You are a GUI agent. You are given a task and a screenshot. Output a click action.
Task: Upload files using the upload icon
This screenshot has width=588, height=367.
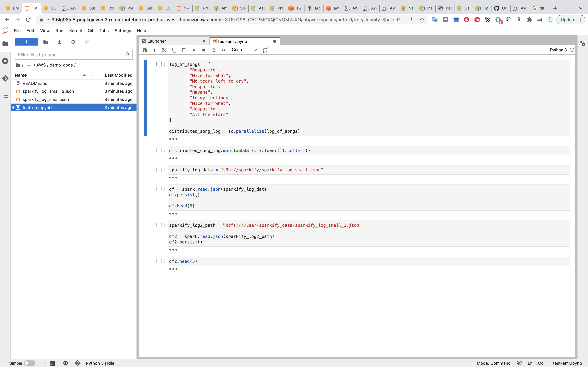click(59, 42)
